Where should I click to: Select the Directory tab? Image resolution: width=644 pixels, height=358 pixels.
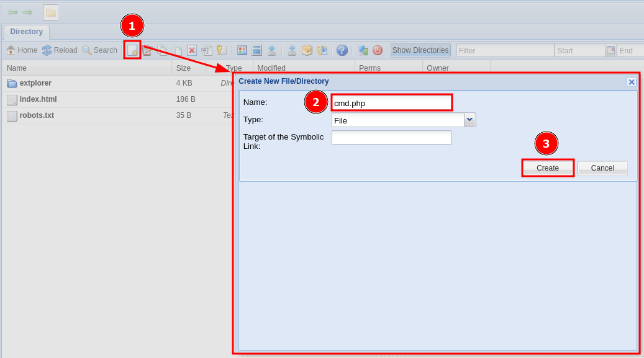tap(27, 32)
